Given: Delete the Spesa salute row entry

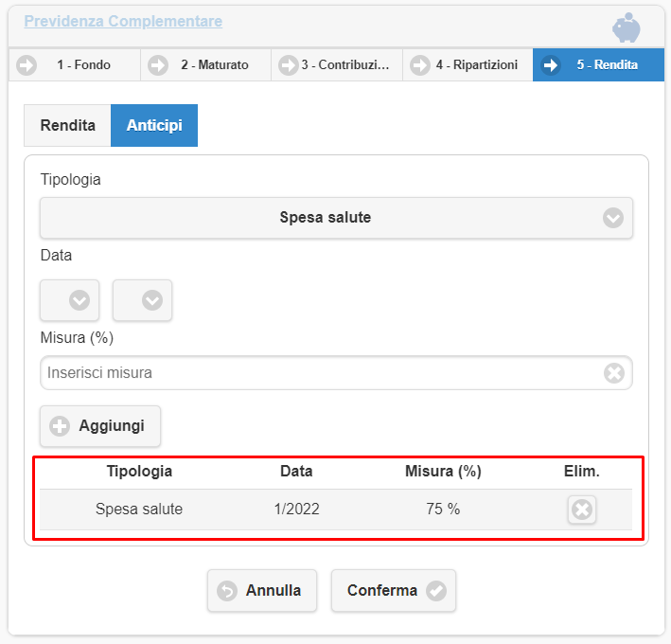Looking at the screenshot, I should pyautogui.click(x=582, y=510).
